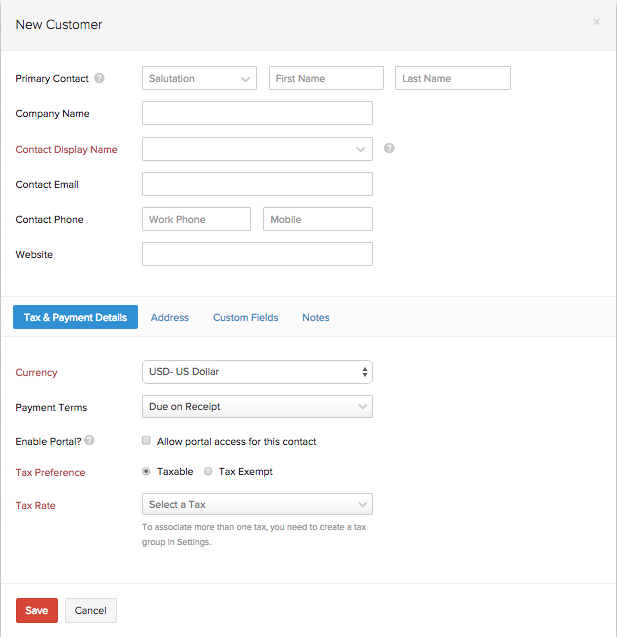Viewport: 617px width, 637px height.
Task: Click the Enable Portal help icon
Action: 90,441
